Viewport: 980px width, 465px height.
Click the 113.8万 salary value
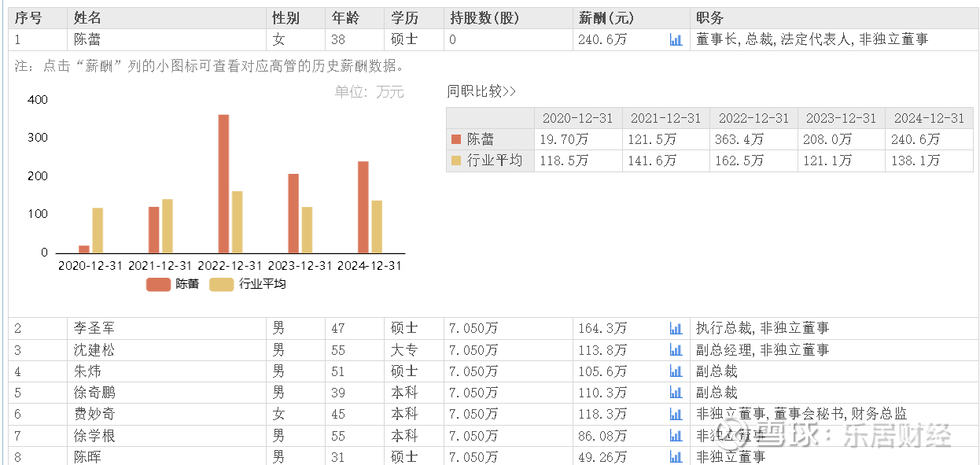click(x=602, y=349)
